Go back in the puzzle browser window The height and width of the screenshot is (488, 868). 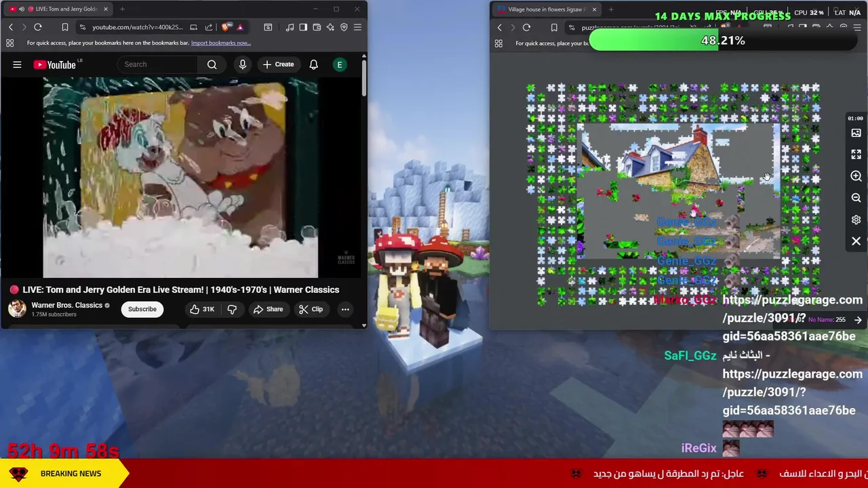coord(500,28)
